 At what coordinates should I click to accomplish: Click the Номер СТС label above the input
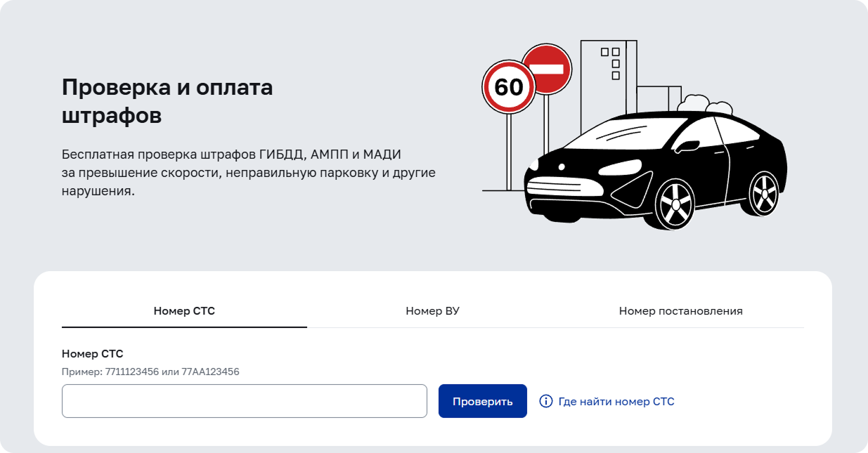(x=92, y=354)
